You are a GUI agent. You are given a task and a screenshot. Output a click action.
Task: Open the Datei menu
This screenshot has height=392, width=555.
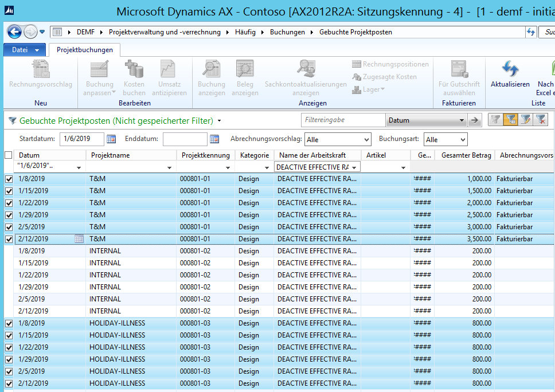pyautogui.click(x=24, y=50)
